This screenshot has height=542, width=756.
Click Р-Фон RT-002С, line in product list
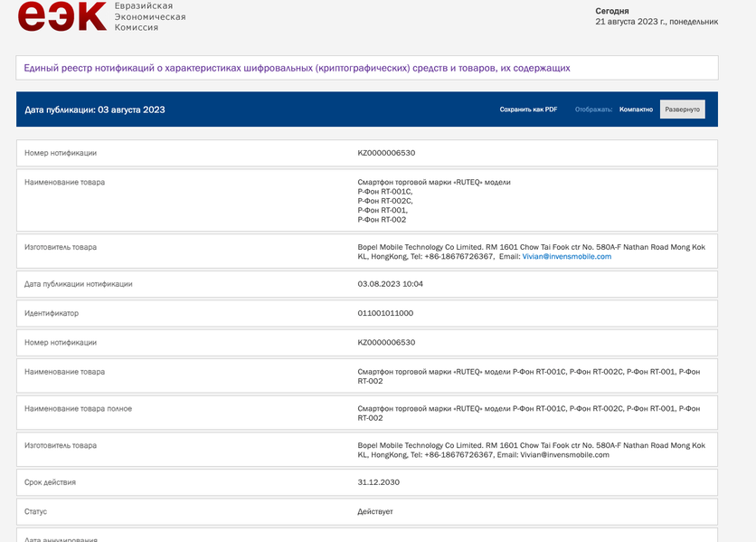[x=385, y=201]
